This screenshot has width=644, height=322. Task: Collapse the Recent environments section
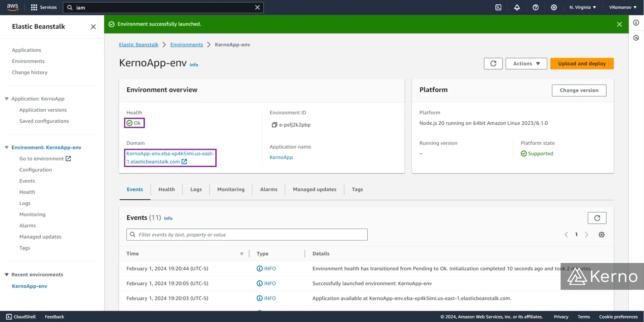(6, 274)
